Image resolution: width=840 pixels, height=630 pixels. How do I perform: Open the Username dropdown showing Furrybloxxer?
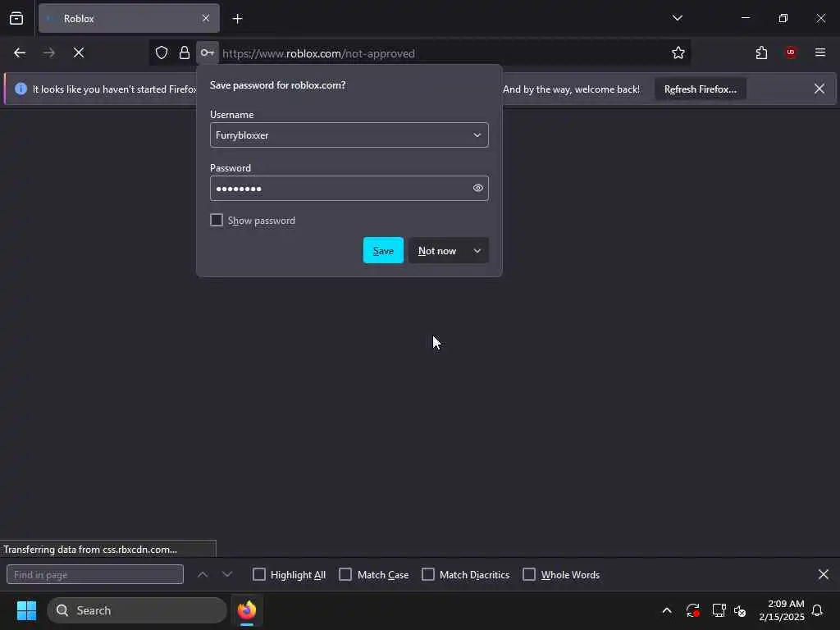[x=349, y=135]
